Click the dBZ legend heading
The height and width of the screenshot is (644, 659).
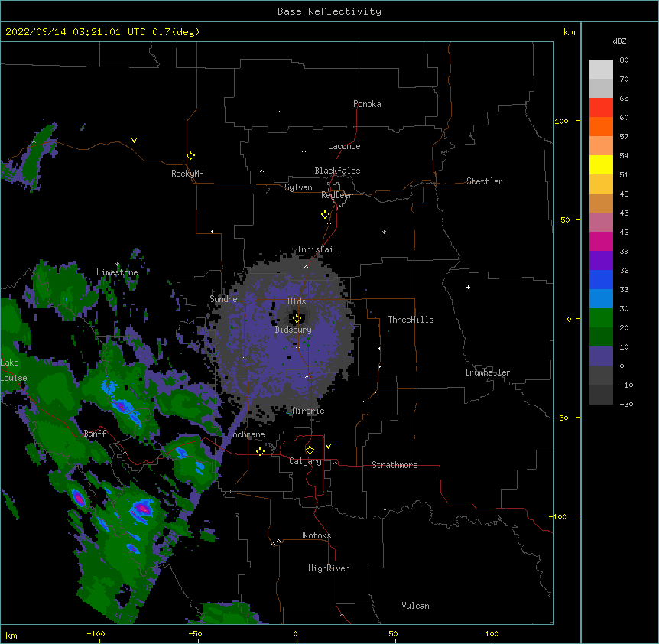pos(619,41)
